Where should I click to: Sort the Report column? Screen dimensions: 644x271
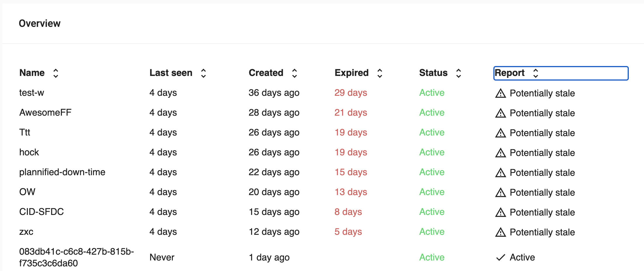coord(536,73)
